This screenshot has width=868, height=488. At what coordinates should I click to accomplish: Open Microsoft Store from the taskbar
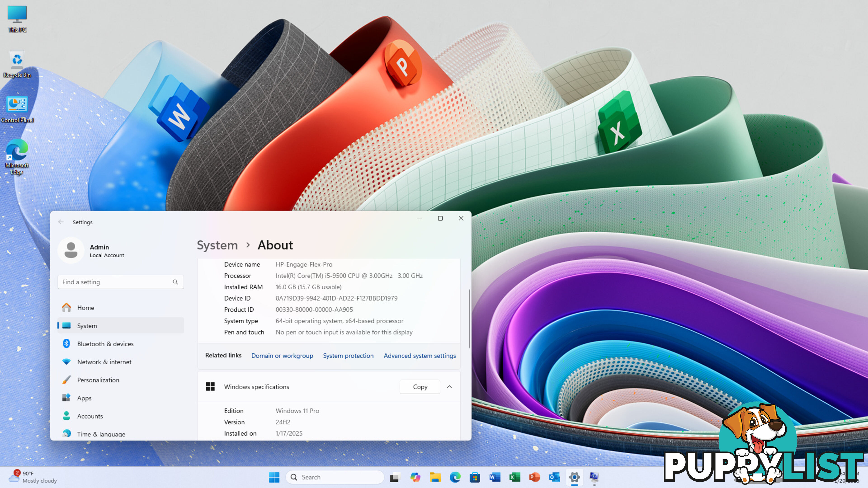[475, 477]
